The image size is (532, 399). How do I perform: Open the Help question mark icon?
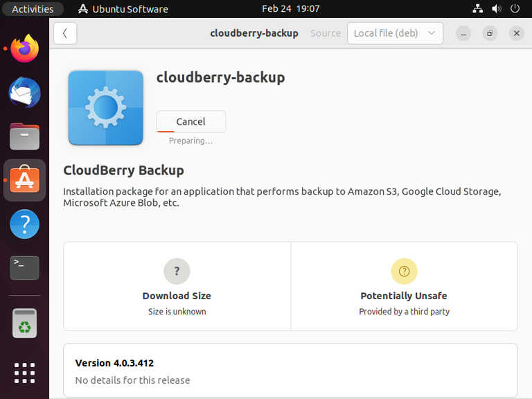coord(25,224)
